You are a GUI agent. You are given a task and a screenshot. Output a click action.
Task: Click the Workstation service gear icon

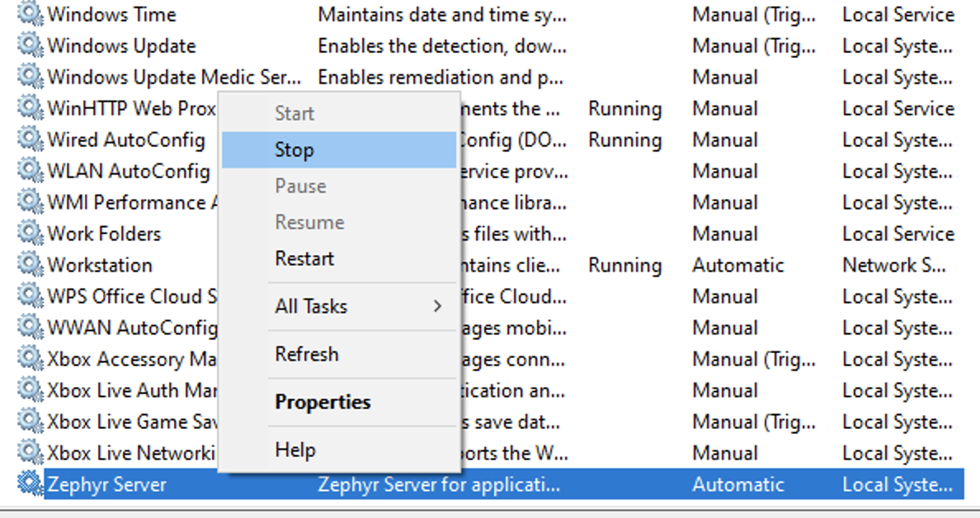pyautogui.click(x=30, y=265)
